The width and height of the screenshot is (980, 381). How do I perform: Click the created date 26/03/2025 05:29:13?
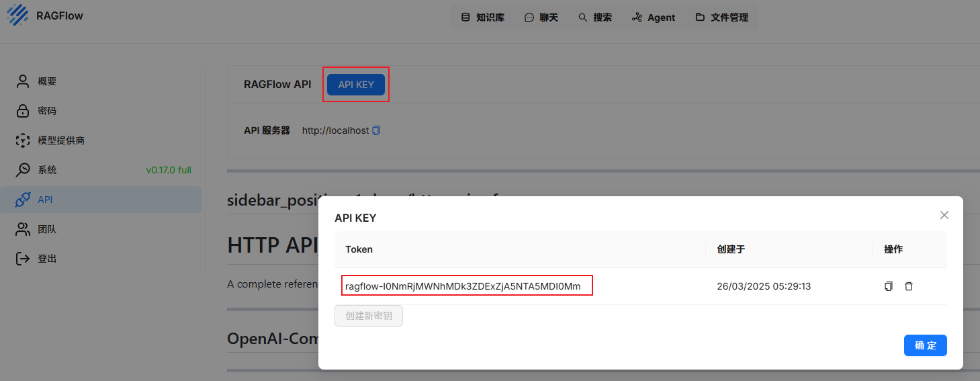click(x=764, y=286)
